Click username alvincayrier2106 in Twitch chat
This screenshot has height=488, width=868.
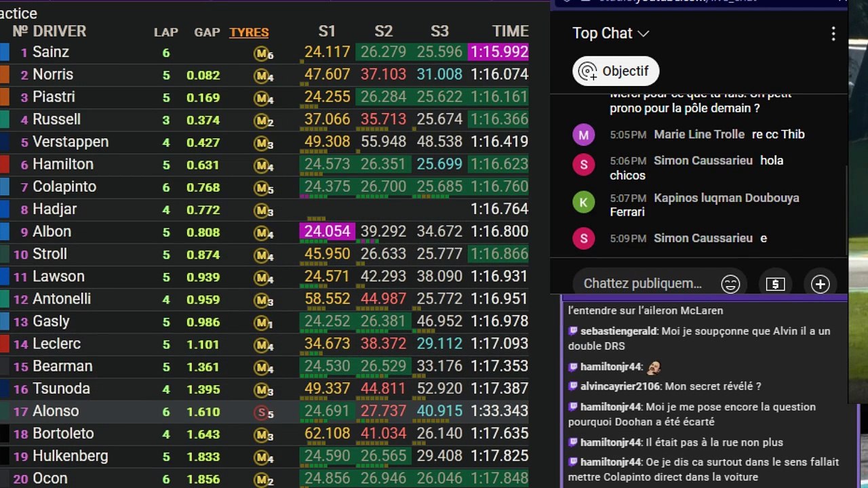pyautogui.click(x=620, y=386)
